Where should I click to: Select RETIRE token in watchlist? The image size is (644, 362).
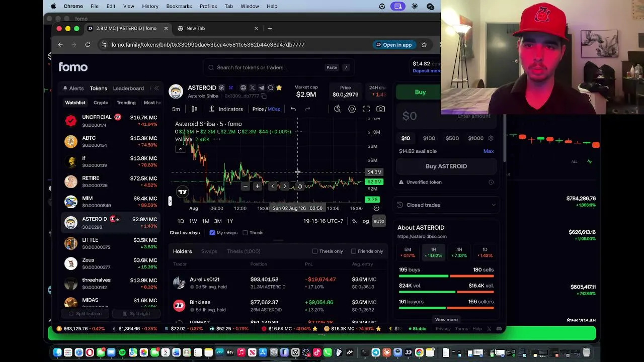click(x=111, y=182)
